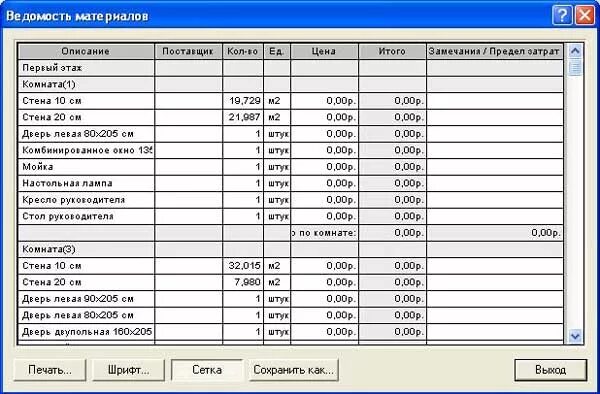This screenshot has height=394, width=600.
Task: Click the price cell for Стол руководителя
Action: click(324, 216)
